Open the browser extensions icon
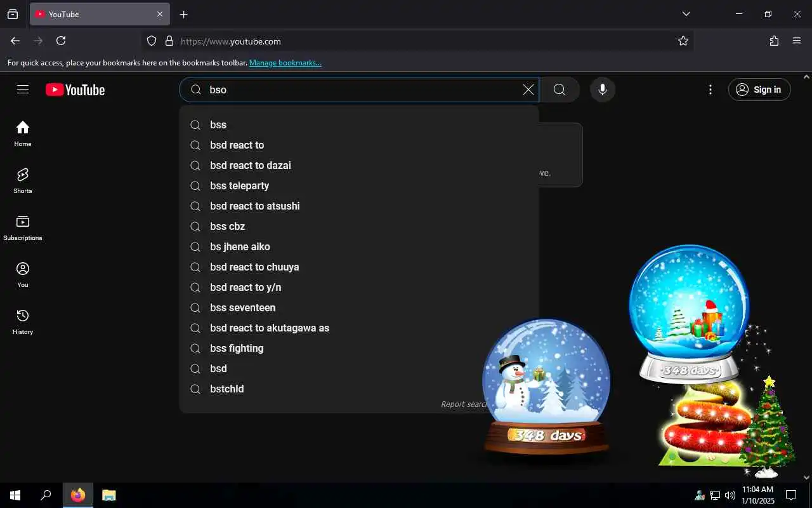 [774, 41]
